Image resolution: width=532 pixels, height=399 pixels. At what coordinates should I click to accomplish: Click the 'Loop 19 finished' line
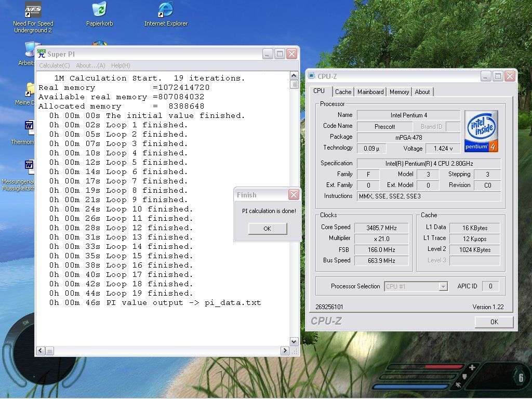click(121, 293)
